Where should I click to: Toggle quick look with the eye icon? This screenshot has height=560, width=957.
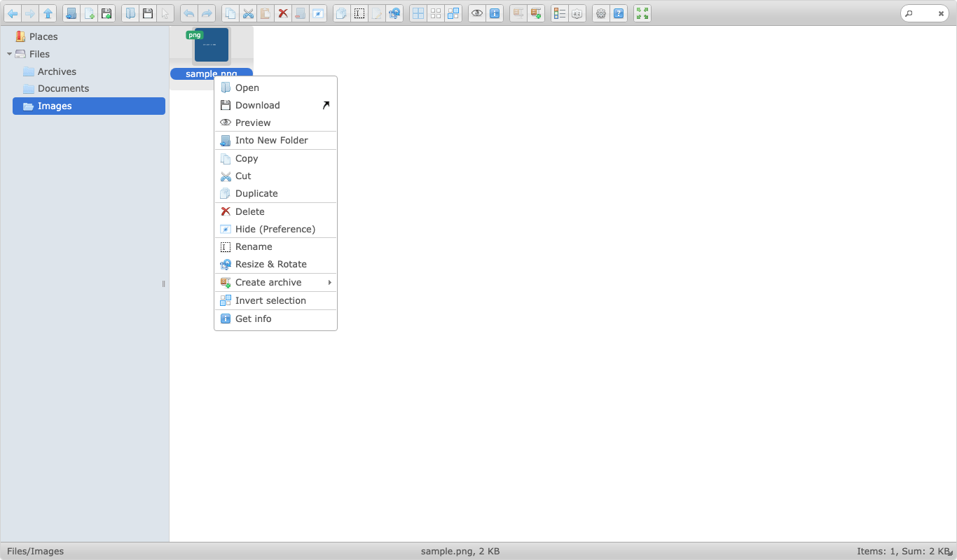pyautogui.click(x=477, y=13)
